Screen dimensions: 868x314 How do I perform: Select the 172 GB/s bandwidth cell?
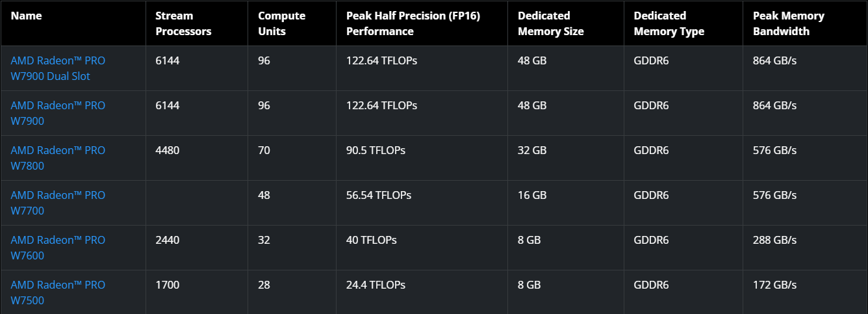pyautogui.click(x=774, y=285)
